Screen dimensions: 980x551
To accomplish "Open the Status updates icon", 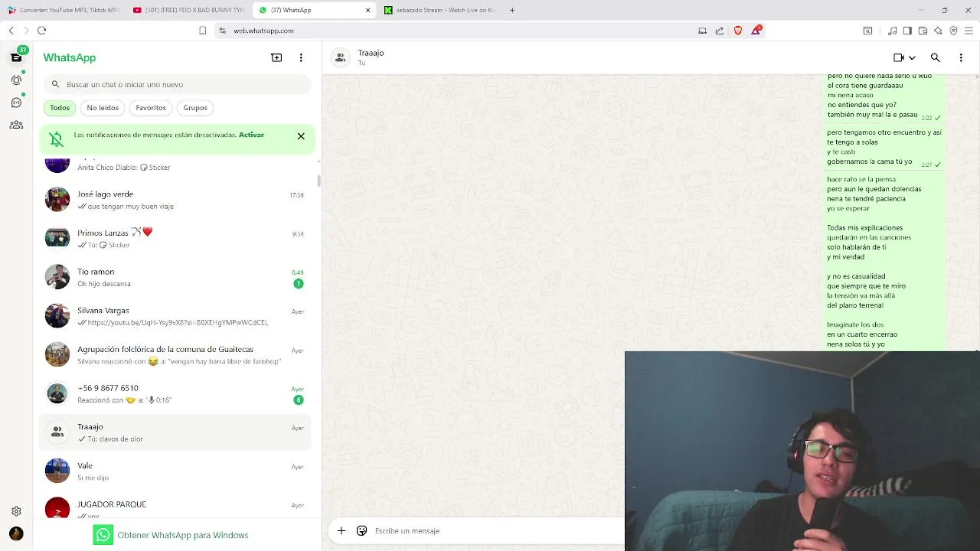I will pos(16,80).
